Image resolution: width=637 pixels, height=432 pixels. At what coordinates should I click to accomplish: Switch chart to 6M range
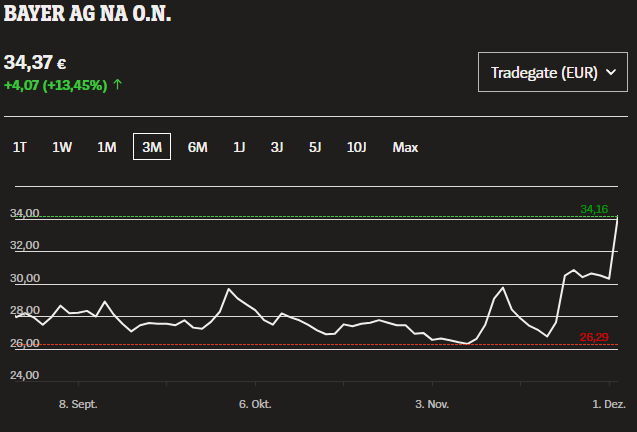[x=197, y=147]
